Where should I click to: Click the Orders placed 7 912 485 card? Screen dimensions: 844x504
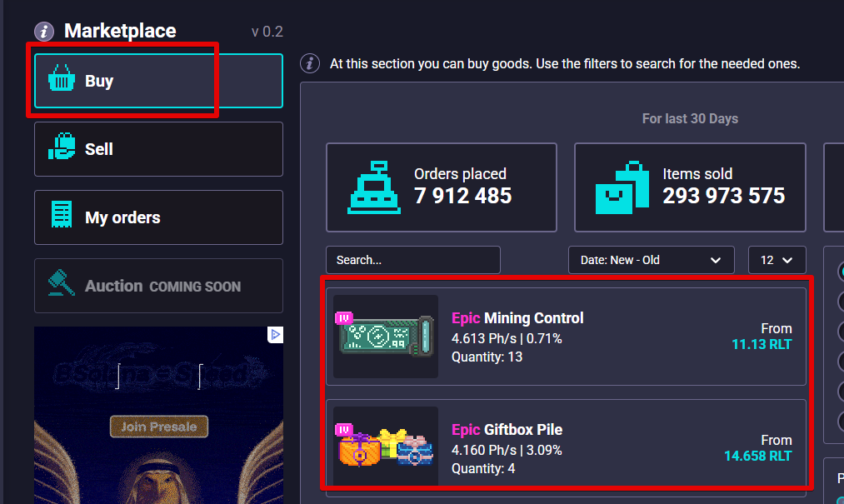click(x=442, y=187)
